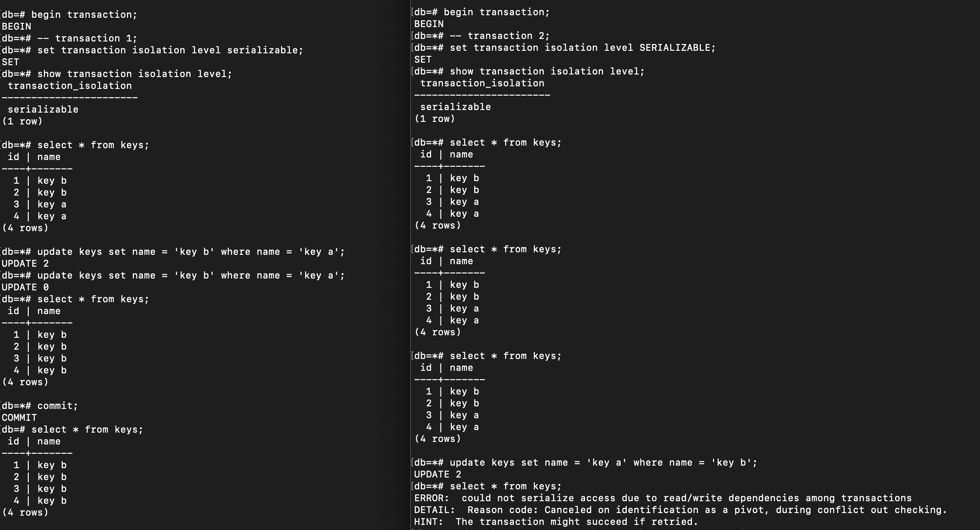Select the 'UPDATE 0' output line
This screenshot has height=530, width=980.
[25, 287]
